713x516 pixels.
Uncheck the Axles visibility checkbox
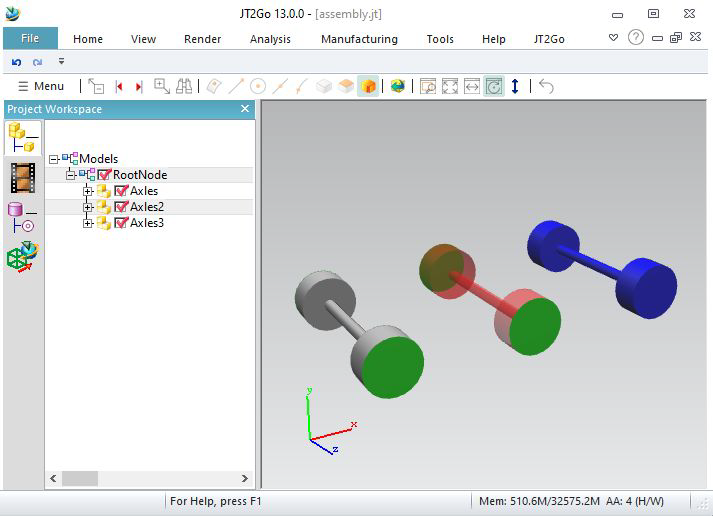[122, 191]
